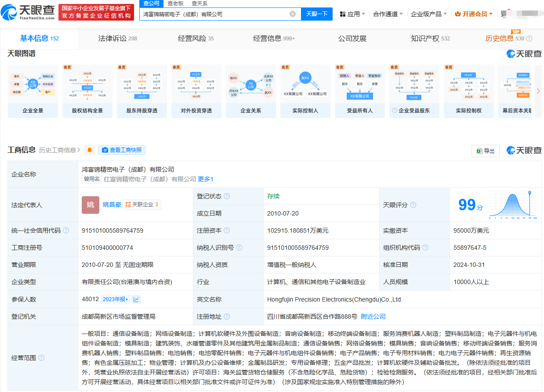Open the 开通会员 dropdown

pos(474,14)
